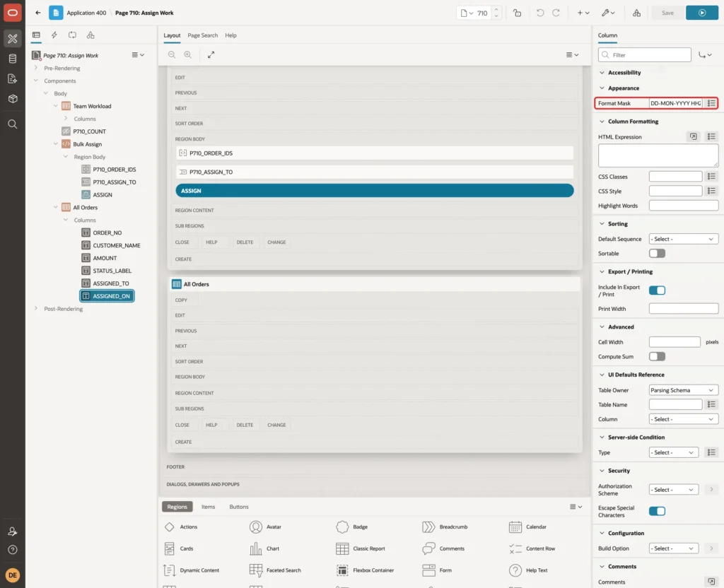Open the Table Owner Parsing Schema dropdown
724x588 pixels.
[x=684, y=390]
